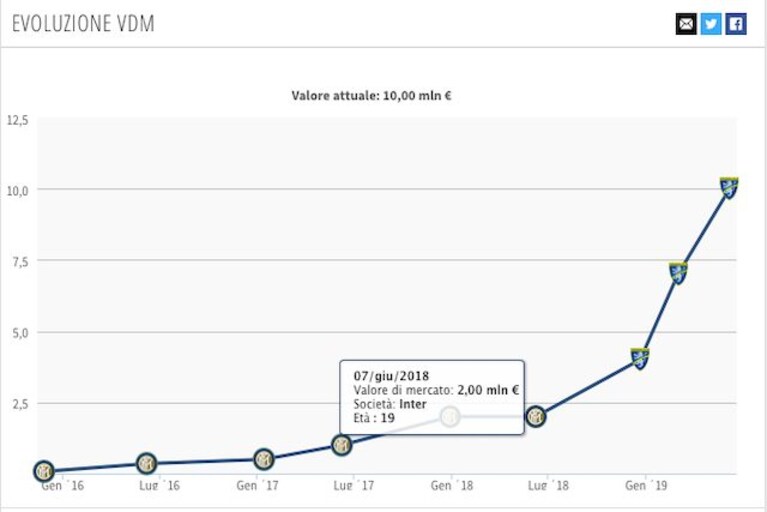Click the Lug '17 x-axis label
The height and width of the screenshot is (512, 767).
[354, 486]
